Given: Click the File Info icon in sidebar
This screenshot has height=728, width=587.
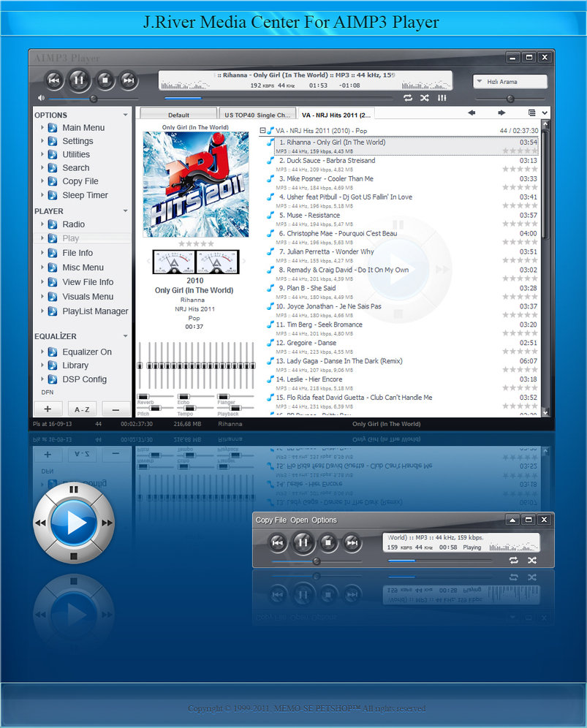Looking at the screenshot, I should point(53,253).
